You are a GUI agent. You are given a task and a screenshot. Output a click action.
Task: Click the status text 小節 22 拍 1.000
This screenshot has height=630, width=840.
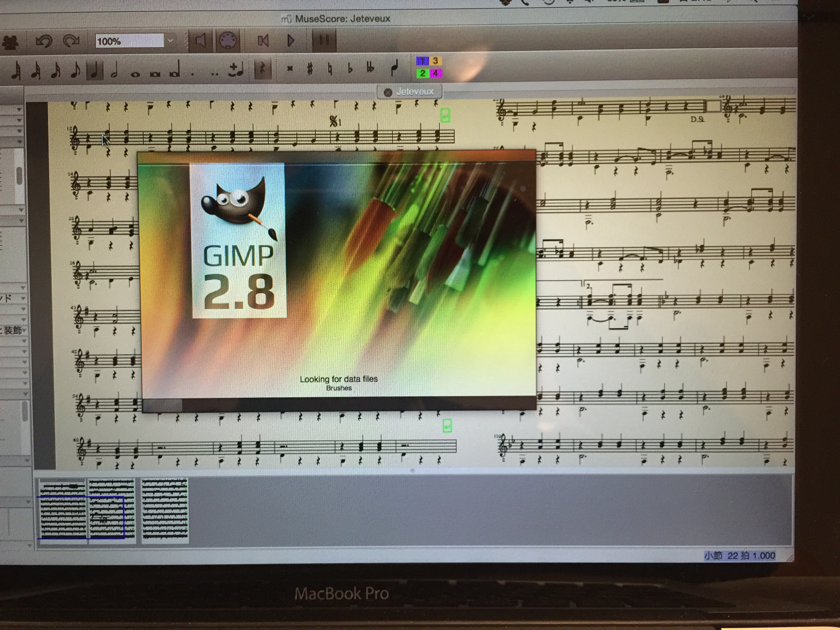739,556
